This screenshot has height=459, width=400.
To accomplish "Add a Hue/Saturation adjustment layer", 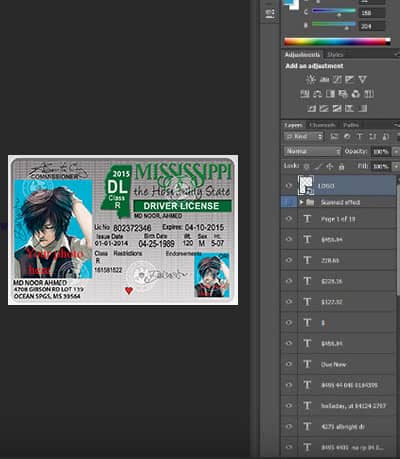I will pyautogui.click(x=305, y=94).
